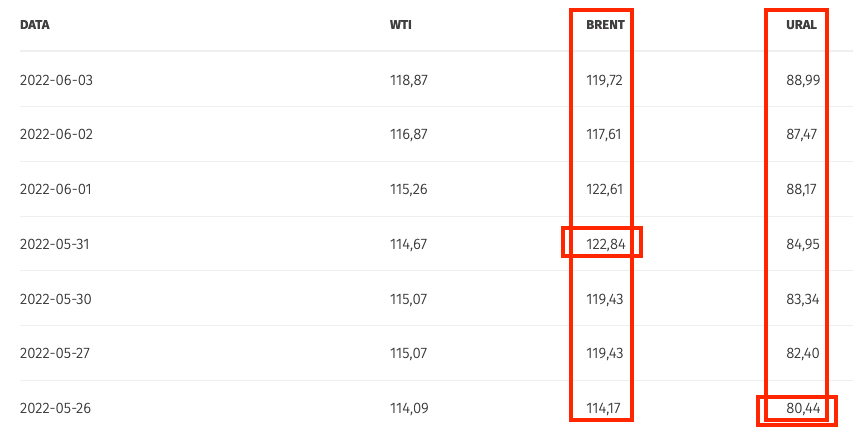Click the WTI column header
This screenshot has height=429, width=853.
(400, 25)
